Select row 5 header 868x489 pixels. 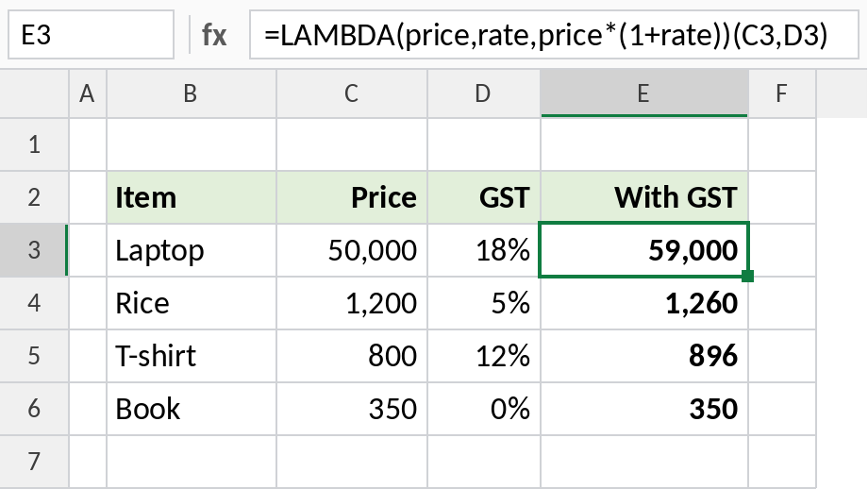pyautogui.click(x=34, y=356)
